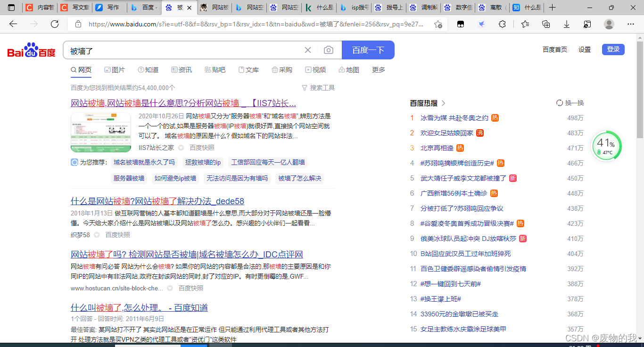Open result 什么是网站被墙 dede58

tap(157, 201)
